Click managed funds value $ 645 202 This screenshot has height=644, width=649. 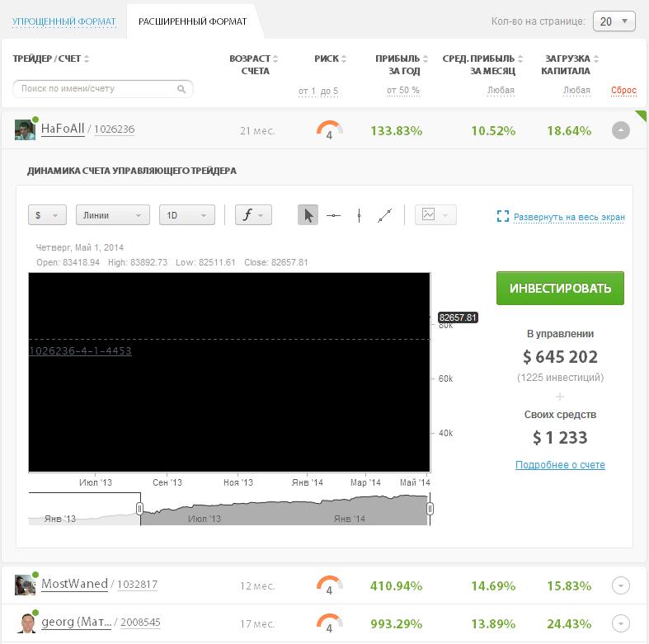pos(560,357)
